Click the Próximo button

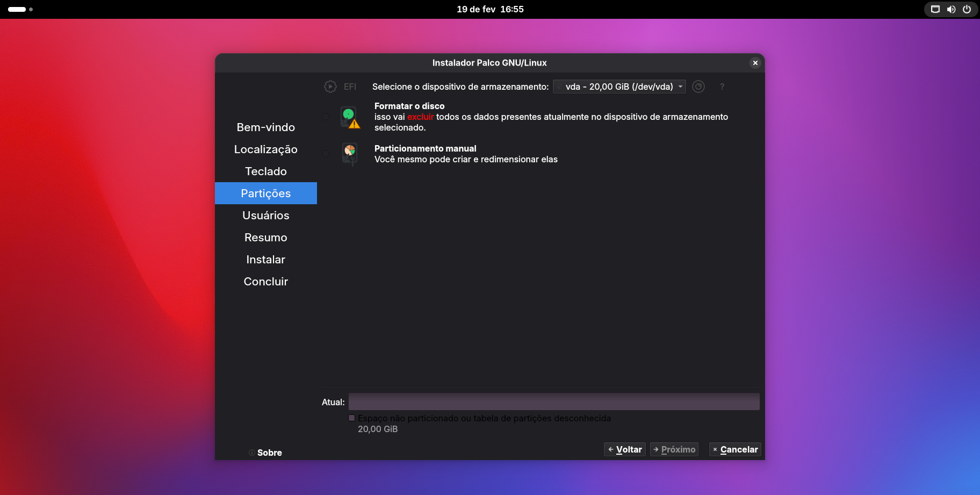[674, 449]
